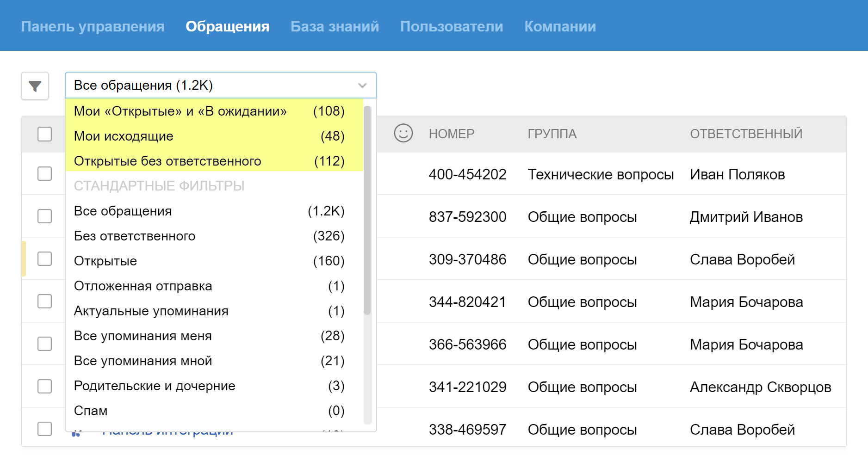This screenshot has width=868, height=467.
Task: Select «Мои исходящие» filter
Action: pos(214,136)
